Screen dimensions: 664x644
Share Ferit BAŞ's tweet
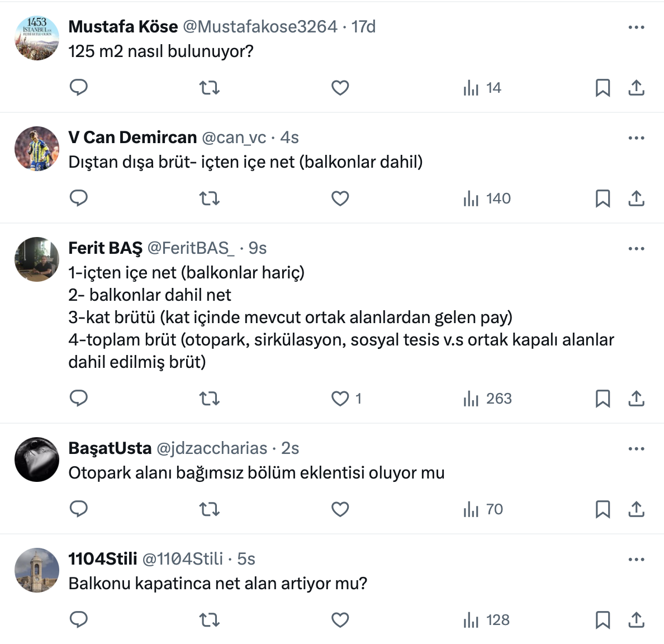[x=636, y=399]
